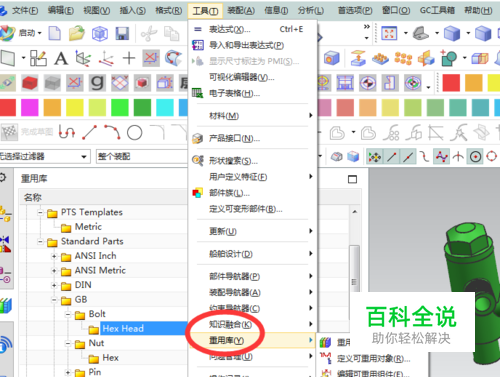Choose 定义可重用对象(R)... submenu item
500x377 pixels.
click(373, 359)
